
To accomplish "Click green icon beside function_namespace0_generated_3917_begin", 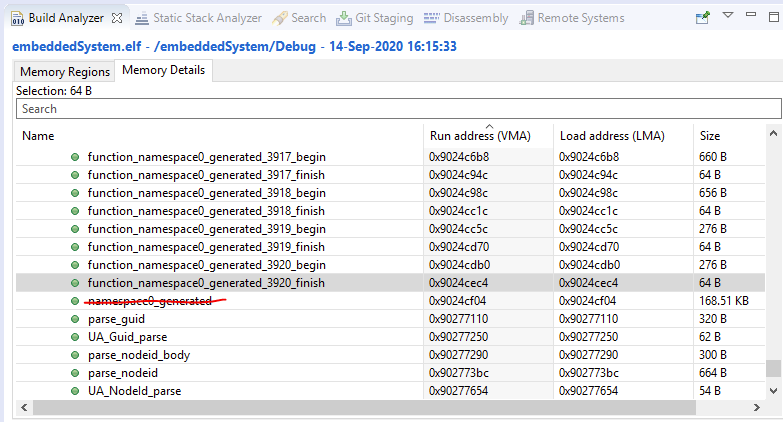I will (x=75, y=157).
